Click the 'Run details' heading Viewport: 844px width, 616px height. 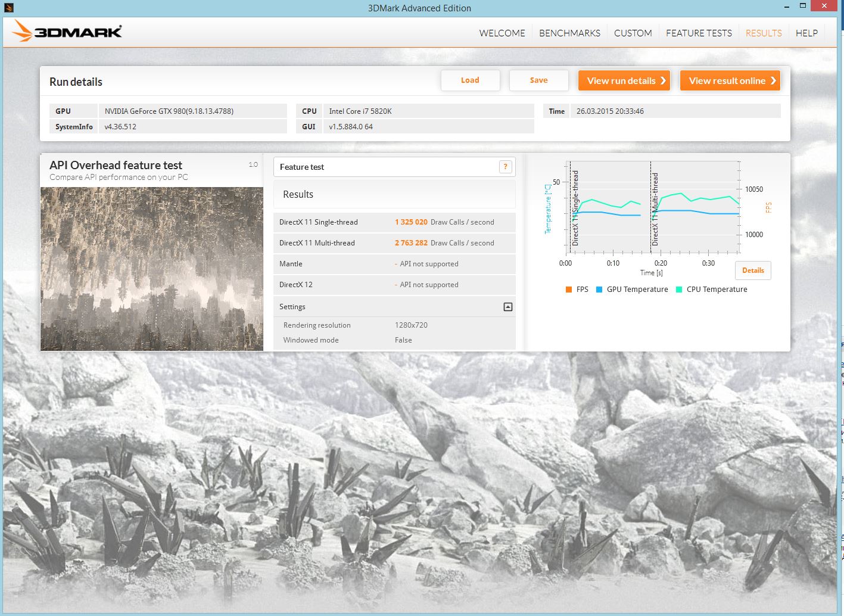pos(76,82)
